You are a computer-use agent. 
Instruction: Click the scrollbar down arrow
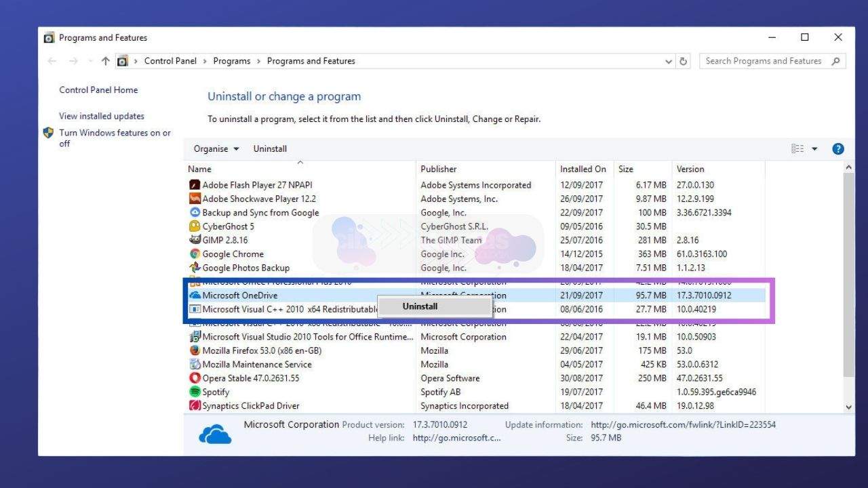[x=849, y=407]
